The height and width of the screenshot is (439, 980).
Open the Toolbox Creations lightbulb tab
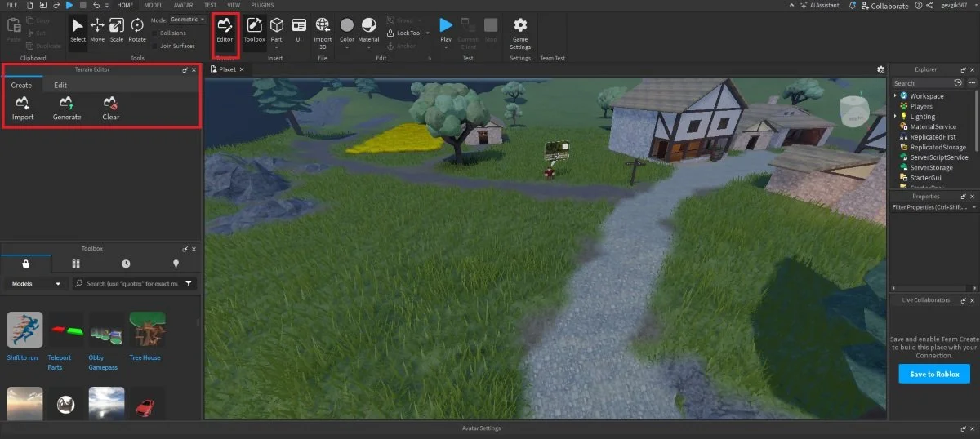pos(176,264)
